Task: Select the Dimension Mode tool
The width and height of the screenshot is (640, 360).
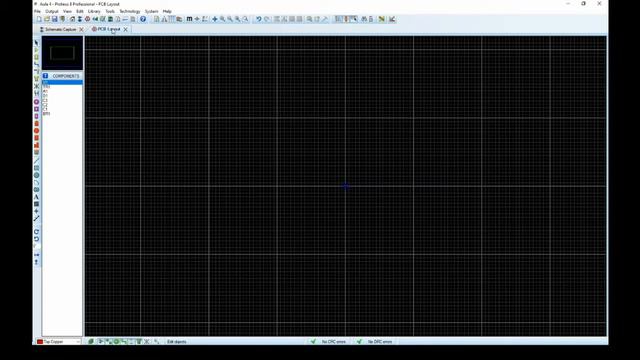Action: point(36,218)
